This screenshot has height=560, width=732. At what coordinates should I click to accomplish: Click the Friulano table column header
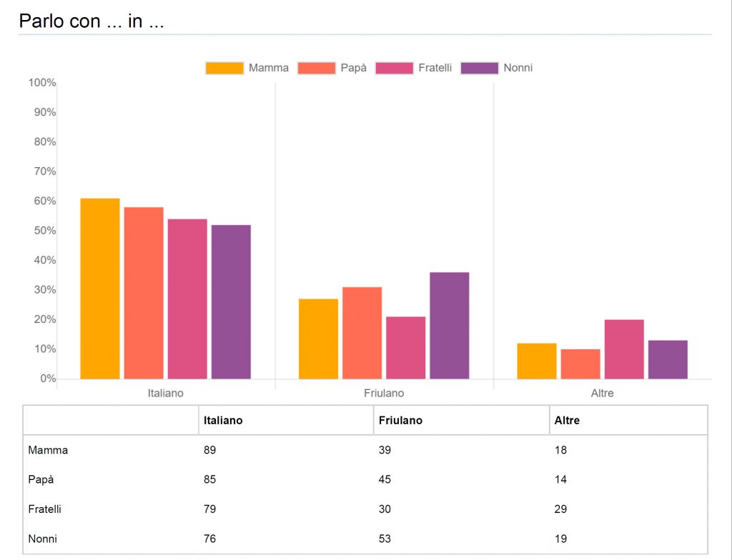[400, 421]
